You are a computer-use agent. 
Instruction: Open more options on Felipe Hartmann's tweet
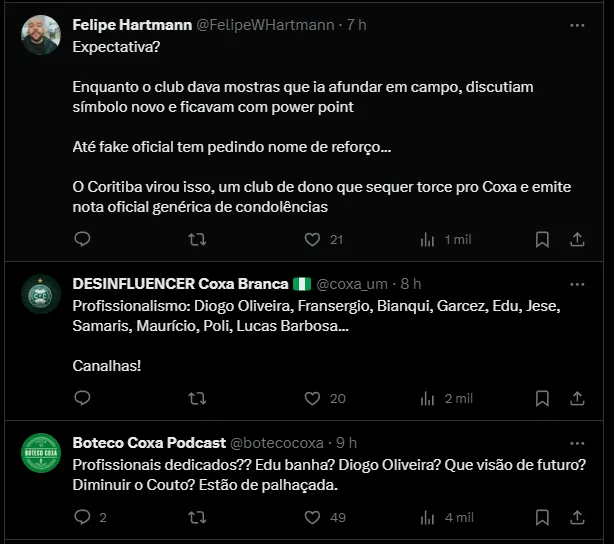(577, 25)
